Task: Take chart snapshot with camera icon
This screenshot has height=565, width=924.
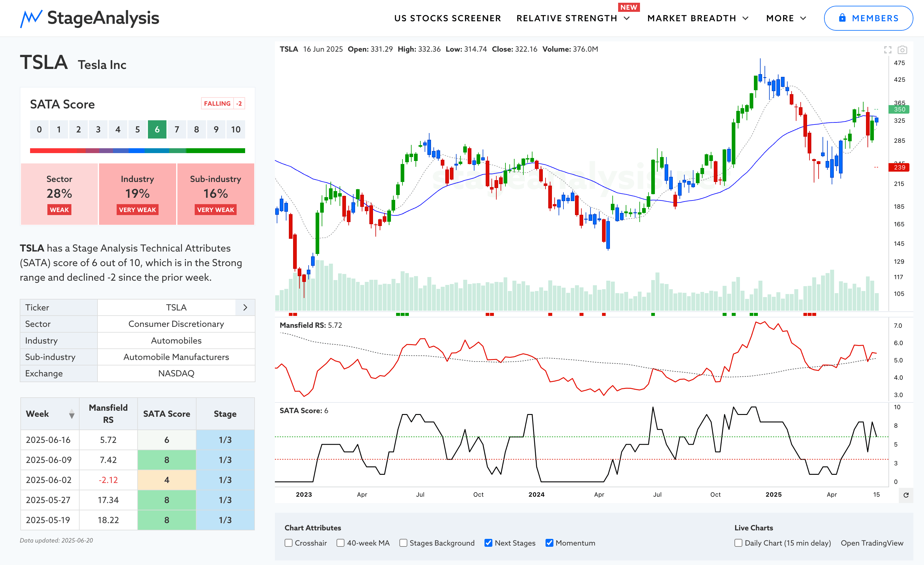Action: click(x=902, y=50)
